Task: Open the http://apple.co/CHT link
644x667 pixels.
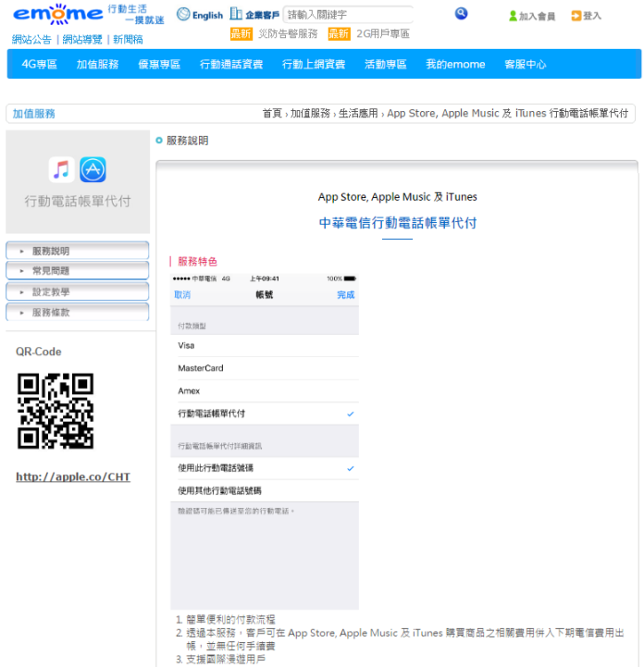Action: [x=73, y=476]
